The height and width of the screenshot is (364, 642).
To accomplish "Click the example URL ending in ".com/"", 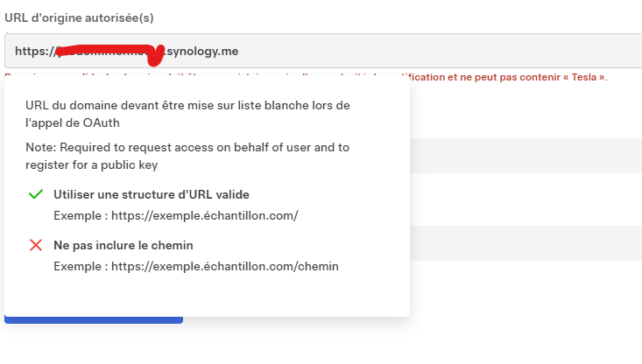I will click(x=175, y=215).
